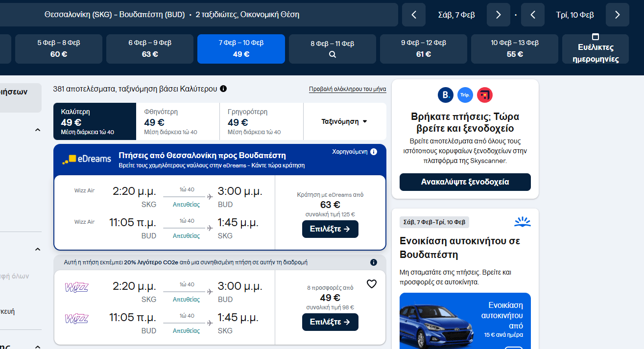The width and height of the screenshot is (644, 349).
Task: Click the info icon next to Χορηγούμενη
Action: (x=374, y=152)
